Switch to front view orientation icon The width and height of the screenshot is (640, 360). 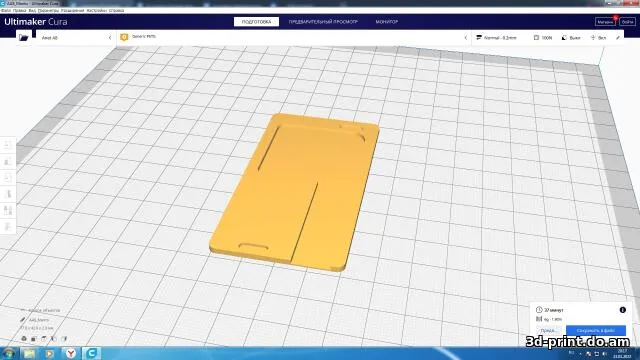pyautogui.click(x=34, y=338)
